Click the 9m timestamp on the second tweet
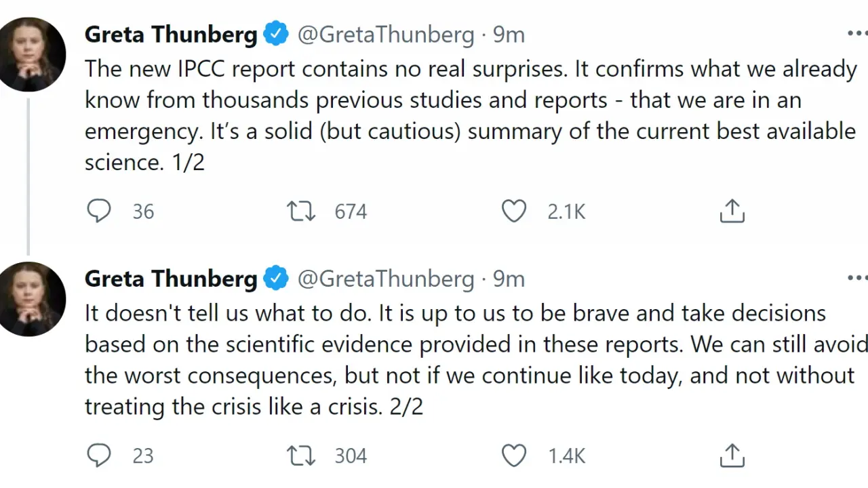868x488 pixels. (509, 279)
